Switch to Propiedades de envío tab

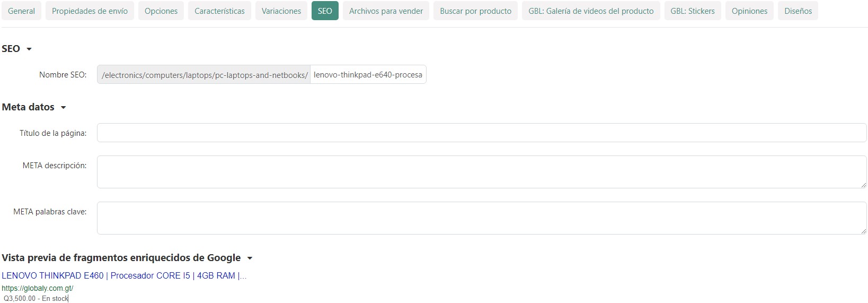(90, 11)
